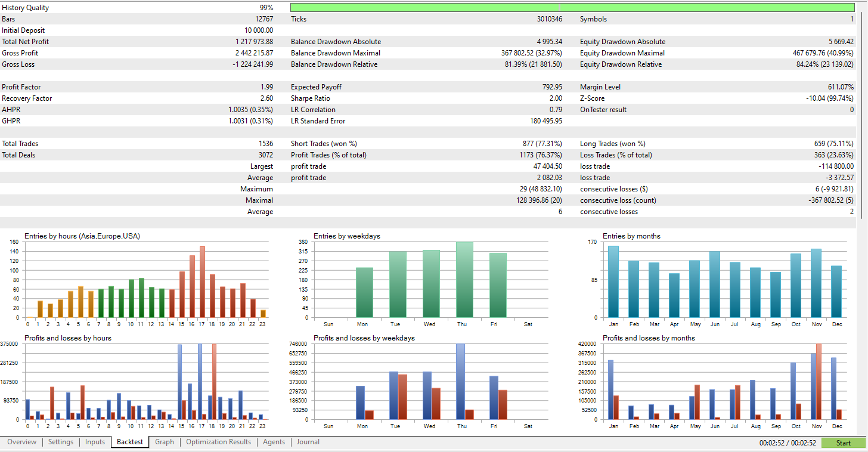
Task: Select the Margin Level value 611.07%
Action: click(841, 87)
